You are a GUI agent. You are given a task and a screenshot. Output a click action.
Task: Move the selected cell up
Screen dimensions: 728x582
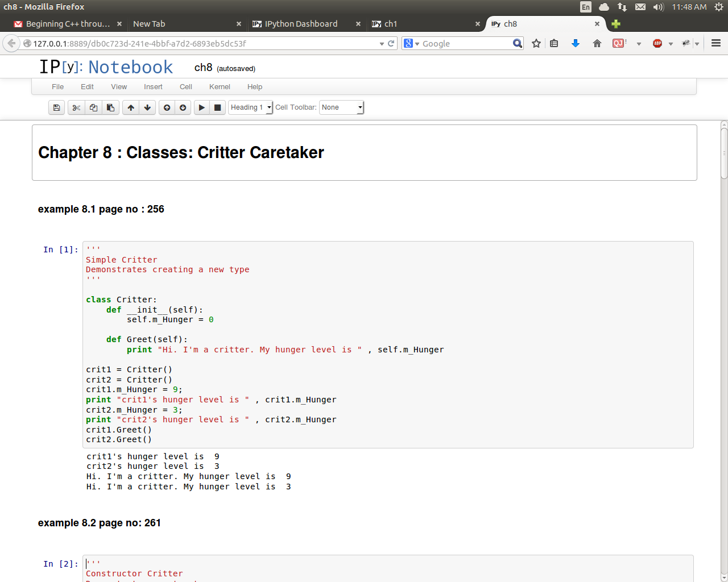point(131,107)
